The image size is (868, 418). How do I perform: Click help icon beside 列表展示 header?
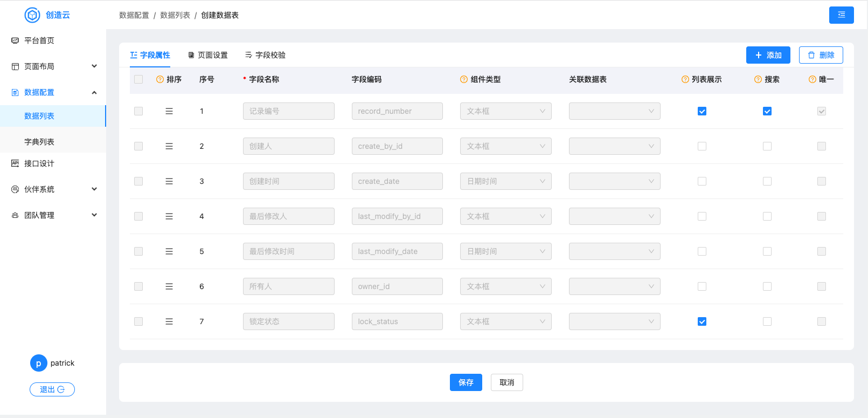(x=685, y=79)
